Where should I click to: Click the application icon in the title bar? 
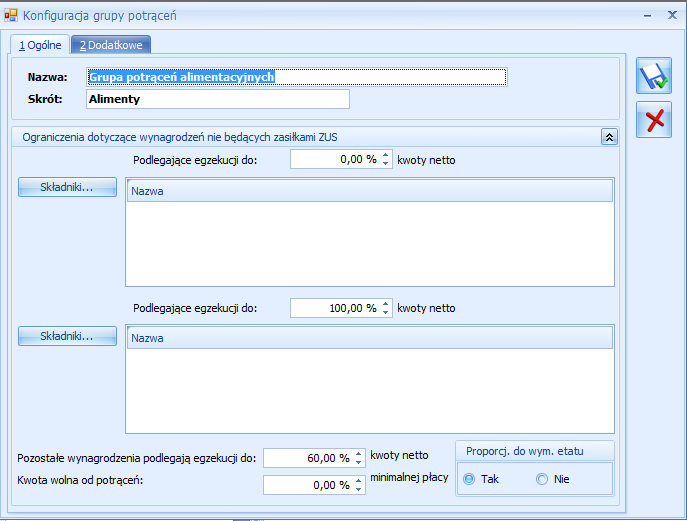[x=11, y=16]
